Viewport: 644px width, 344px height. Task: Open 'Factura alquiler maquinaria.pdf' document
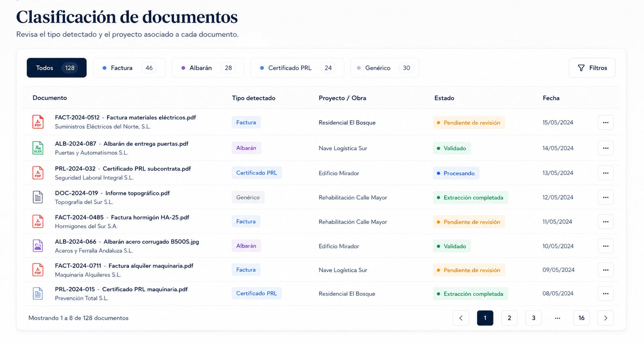click(x=151, y=266)
